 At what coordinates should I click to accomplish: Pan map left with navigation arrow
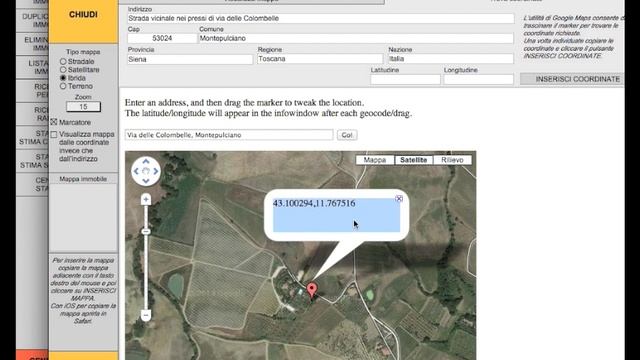(x=136, y=171)
